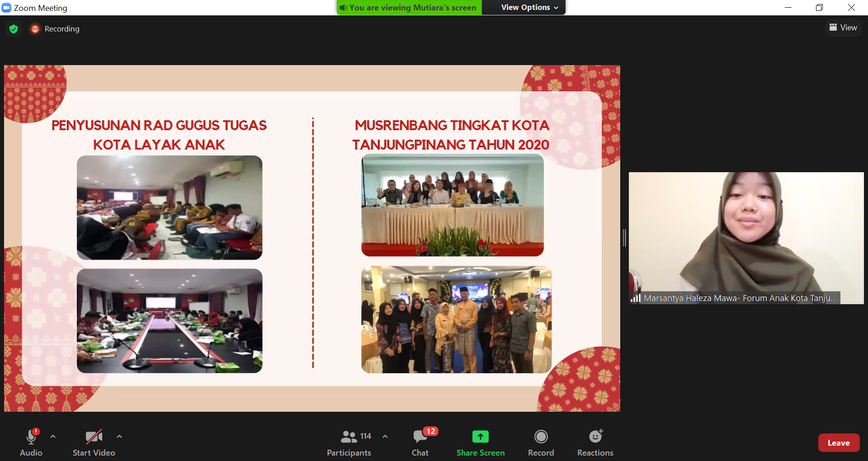Screen dimensions: 868x461
Task: Open the Participants panel
Action: point(349,442)
